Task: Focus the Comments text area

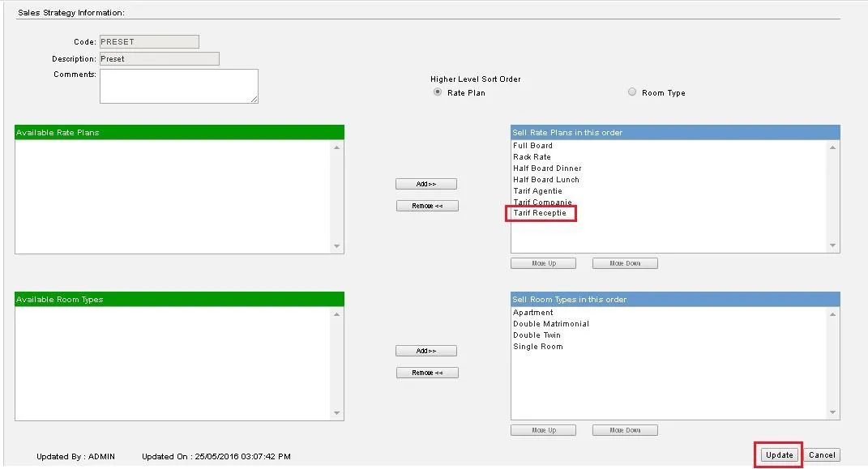Action: click(179, 87)
